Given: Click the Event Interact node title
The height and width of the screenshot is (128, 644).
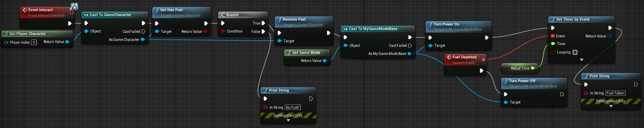Looking at the screenshot, I should pyautogui.click(x=41, y=10).
